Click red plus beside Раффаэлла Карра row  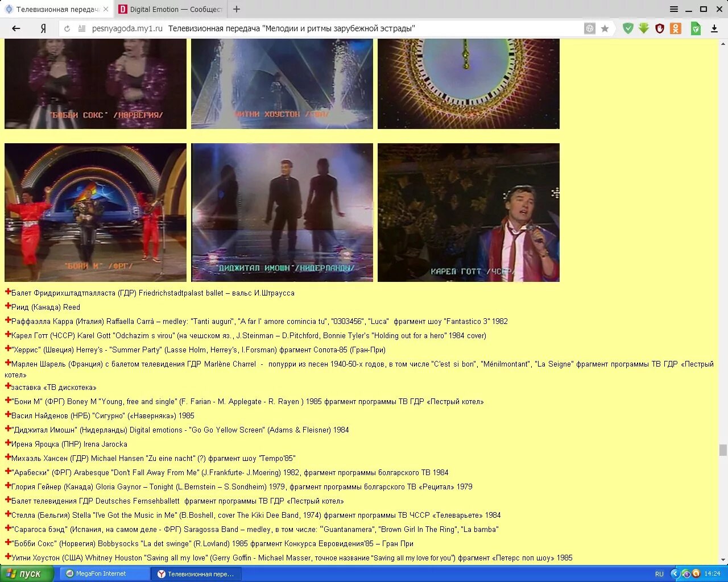pos(8,321)
